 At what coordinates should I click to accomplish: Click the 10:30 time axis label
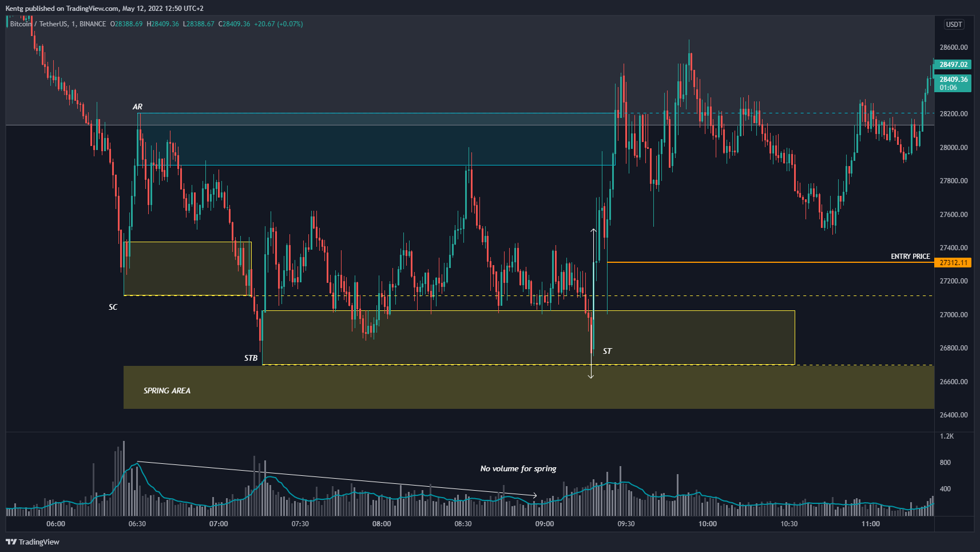(x=789, y=524)
